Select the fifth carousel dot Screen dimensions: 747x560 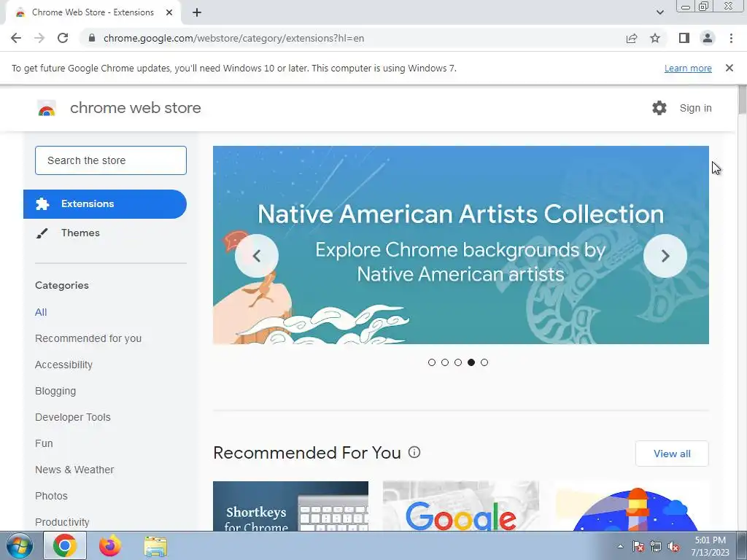484,362
